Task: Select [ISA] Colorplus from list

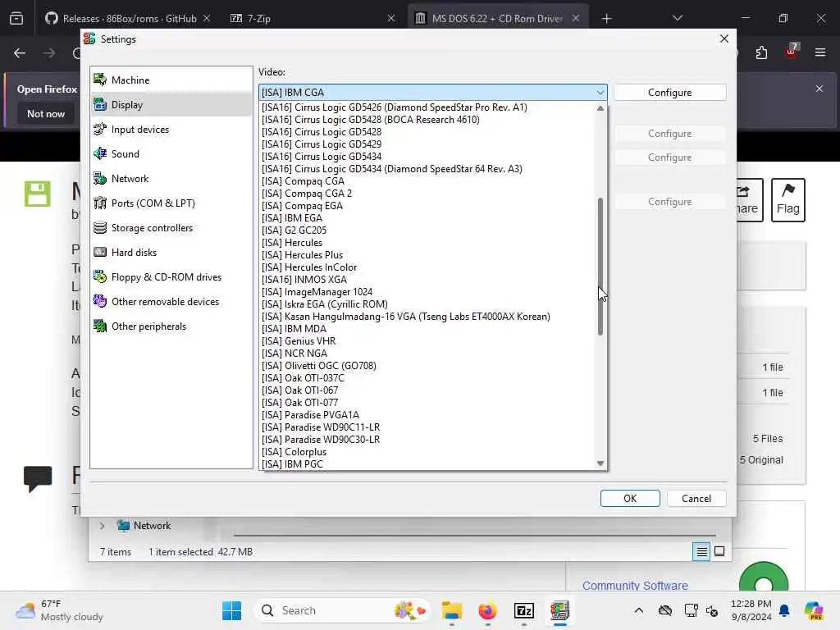Action: tap(427, 452)
